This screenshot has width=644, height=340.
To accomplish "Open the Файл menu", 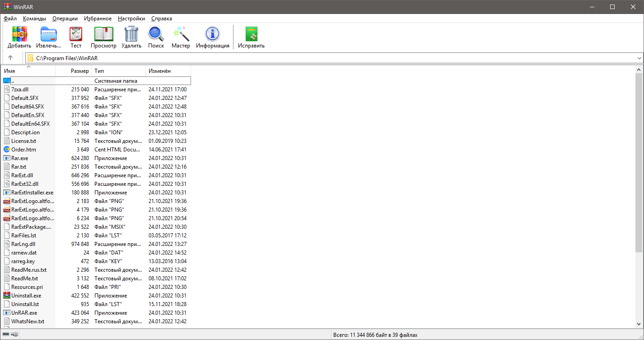I will (10, 19).
